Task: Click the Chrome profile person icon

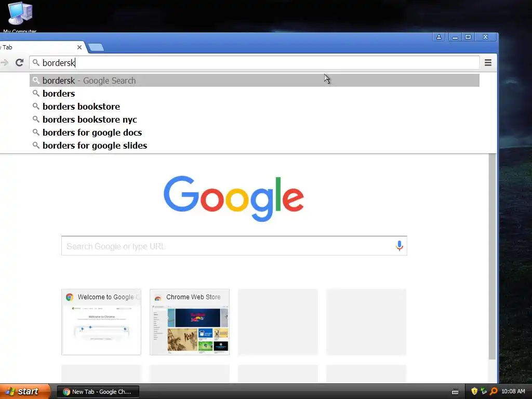Action: click(438, 37)
